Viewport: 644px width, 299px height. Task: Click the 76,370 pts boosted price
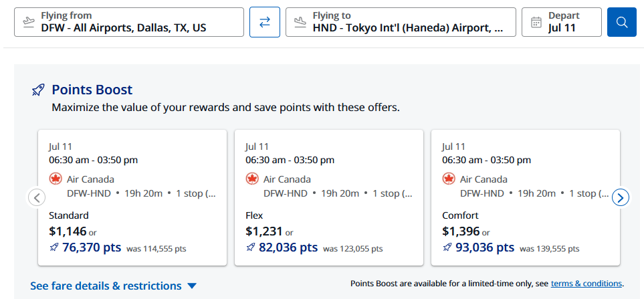(x=92, y=247)
